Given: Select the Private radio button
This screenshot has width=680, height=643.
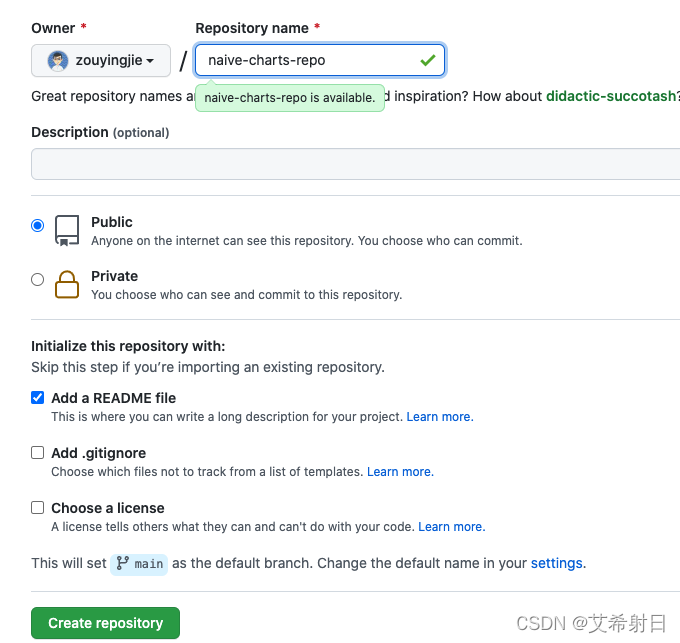Looking at the screenshot, I should pyautogui.click(x=38, y=280).
